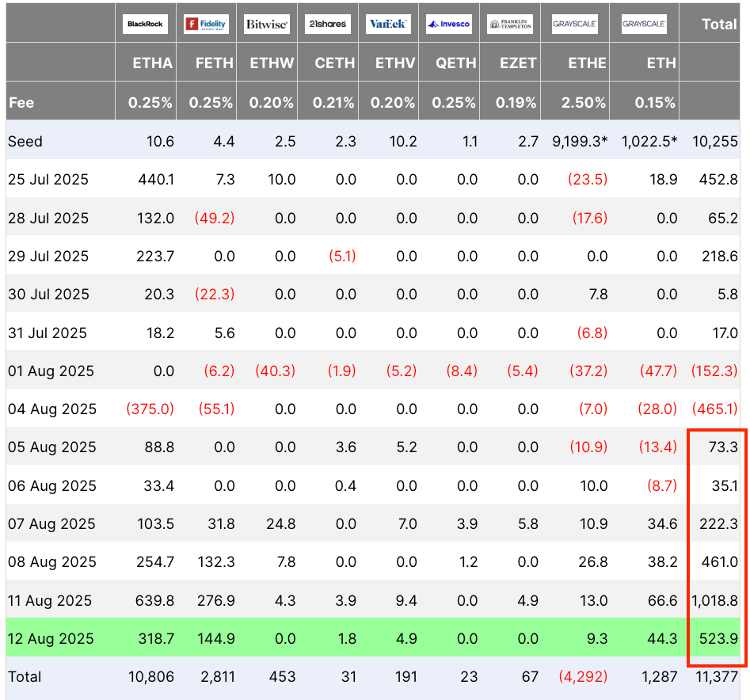Click the highlighted 12 Aug 2025 row label
The width and height of the screenshot is (750, 700).
[x=51, y=639]
